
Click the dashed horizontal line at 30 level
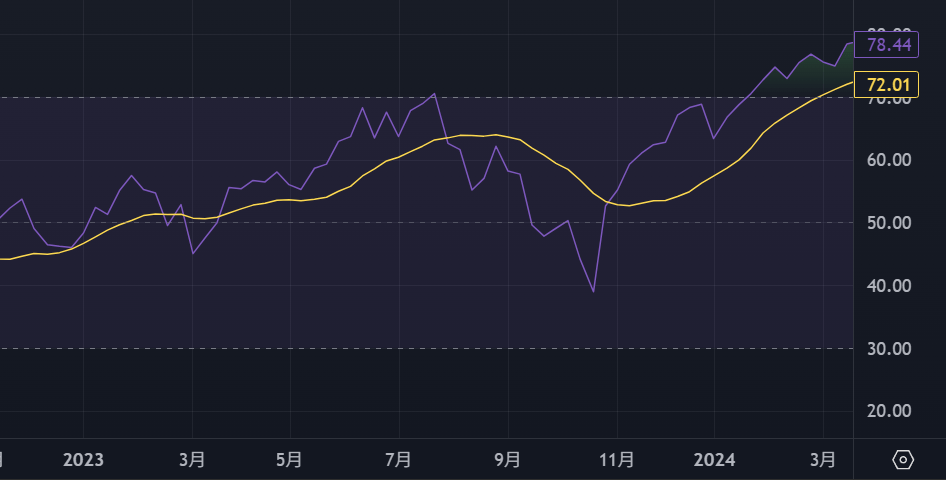(x=400, y=348)
